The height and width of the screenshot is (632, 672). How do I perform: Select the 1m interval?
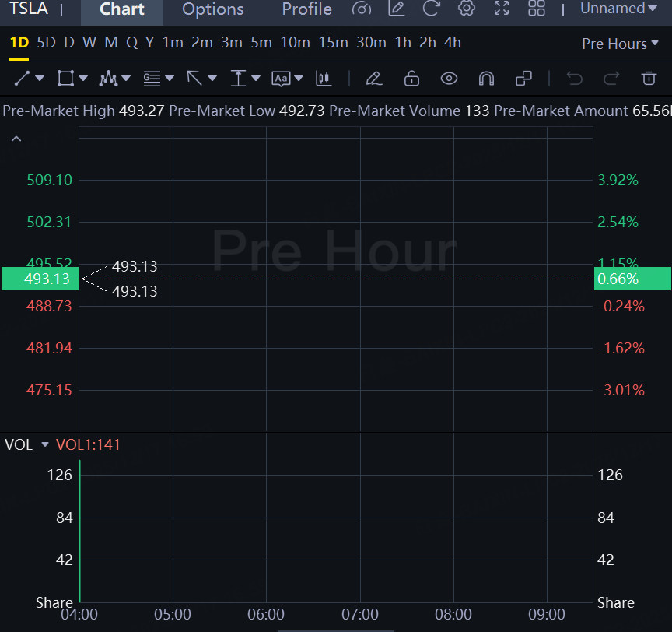173,43
